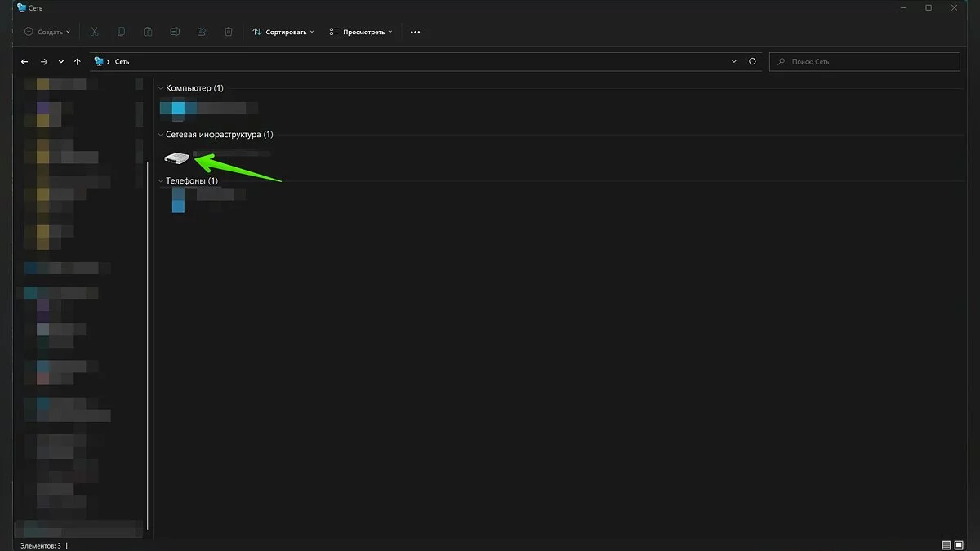Open the Просмотреть view dropdown
Screen dimensions: 980x551
click(x=361, y=32)
